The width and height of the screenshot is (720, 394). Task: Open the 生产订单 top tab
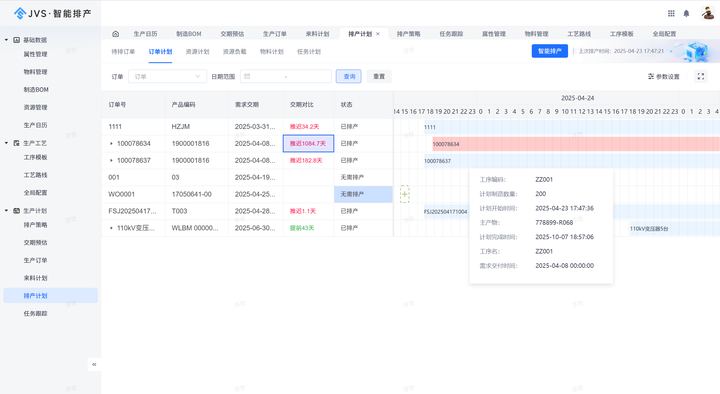[x=275, y=34]
